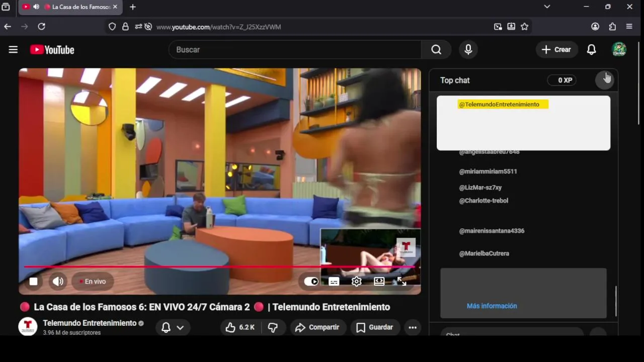The width and height of the screenshot is (644, 362).
Task: Open the site permissions icon
Action: (x=138, y=27)
